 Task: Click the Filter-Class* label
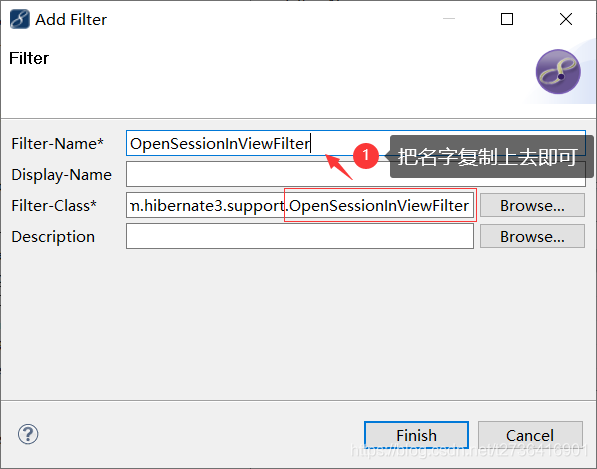click(54, 206)
